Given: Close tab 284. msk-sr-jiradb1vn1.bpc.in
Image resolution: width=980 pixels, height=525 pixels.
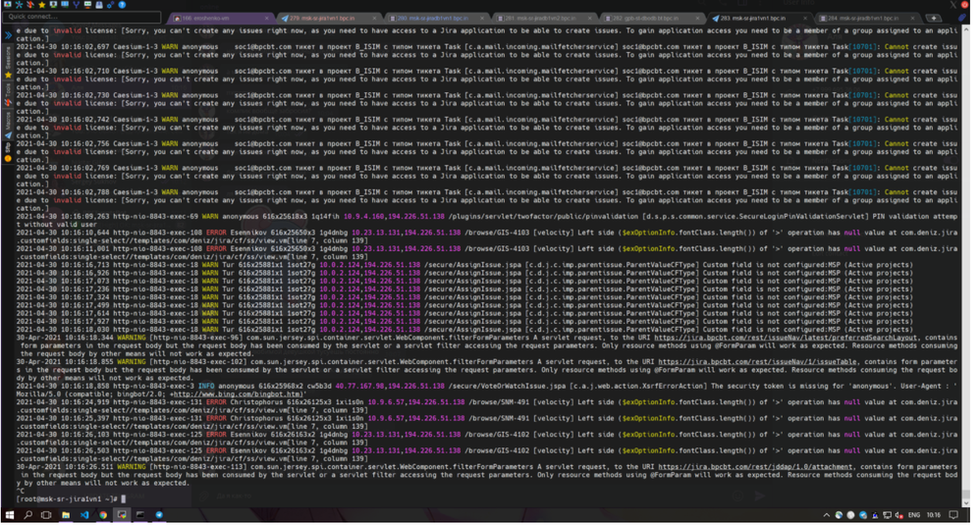Looking at the screenshot, I should (914, 18).
